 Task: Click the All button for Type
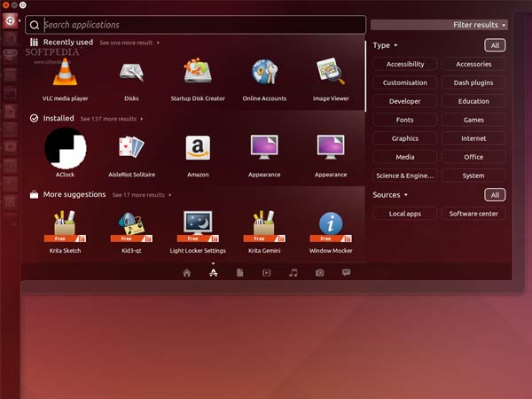tap(495, 45)
